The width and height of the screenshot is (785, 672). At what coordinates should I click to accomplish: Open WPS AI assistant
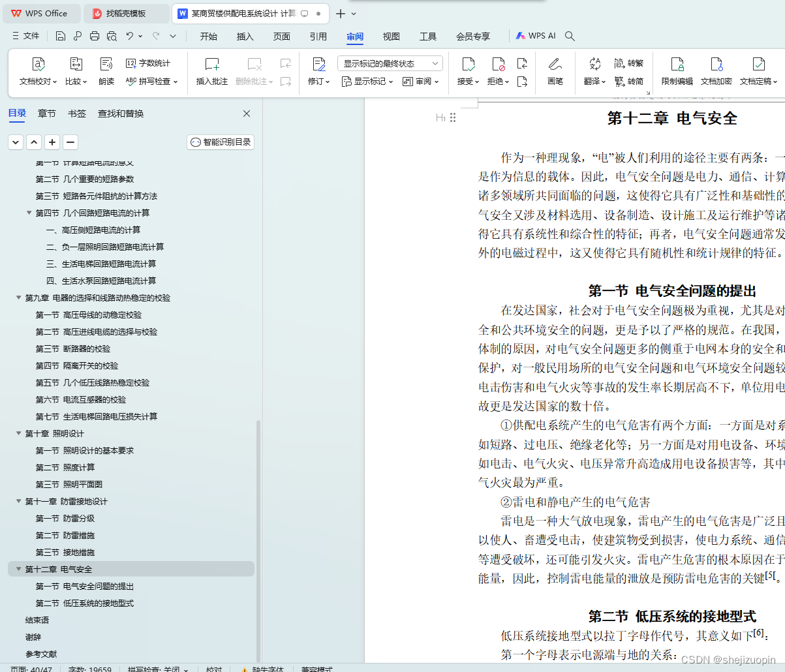(x=536, y=36)
